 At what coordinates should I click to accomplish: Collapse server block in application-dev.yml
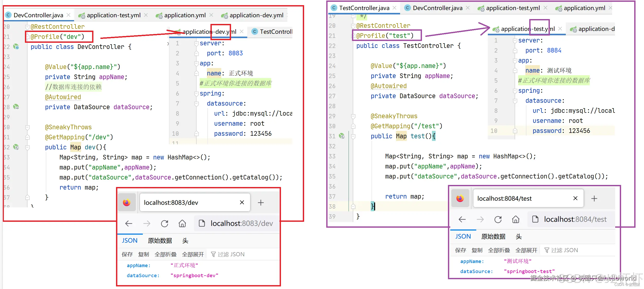tap(196, 43)
